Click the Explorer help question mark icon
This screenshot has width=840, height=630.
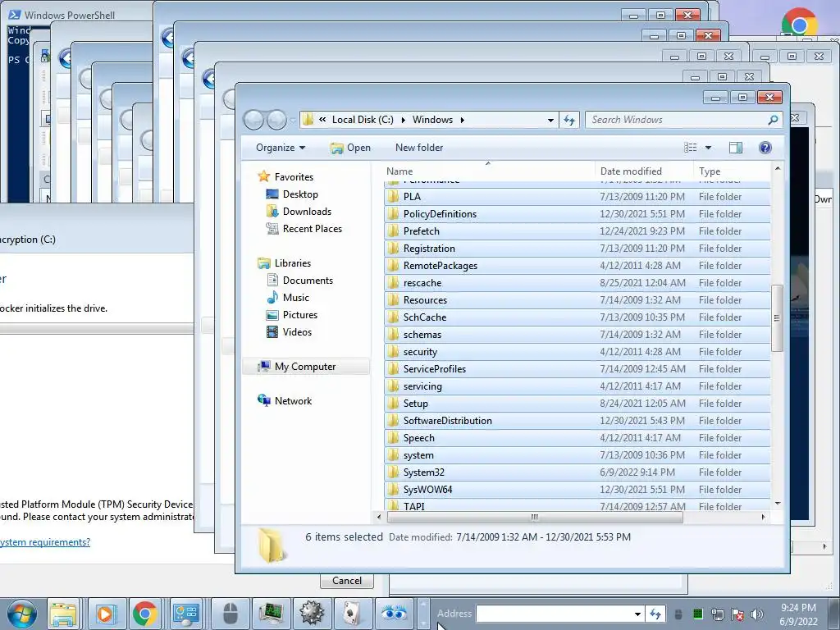pos(765,148)
